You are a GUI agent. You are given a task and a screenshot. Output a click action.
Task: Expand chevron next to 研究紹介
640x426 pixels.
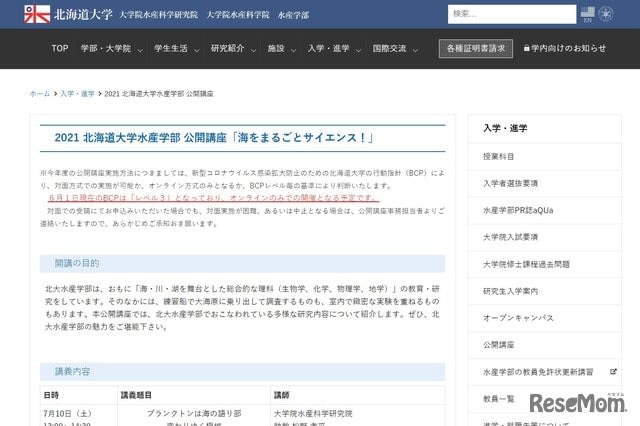(x=253, y=51)
